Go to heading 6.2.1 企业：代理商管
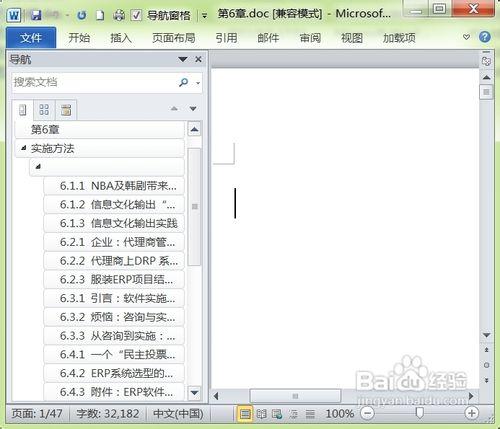The width and height of the screenshot is (500, 429). [x=114, y=242]
